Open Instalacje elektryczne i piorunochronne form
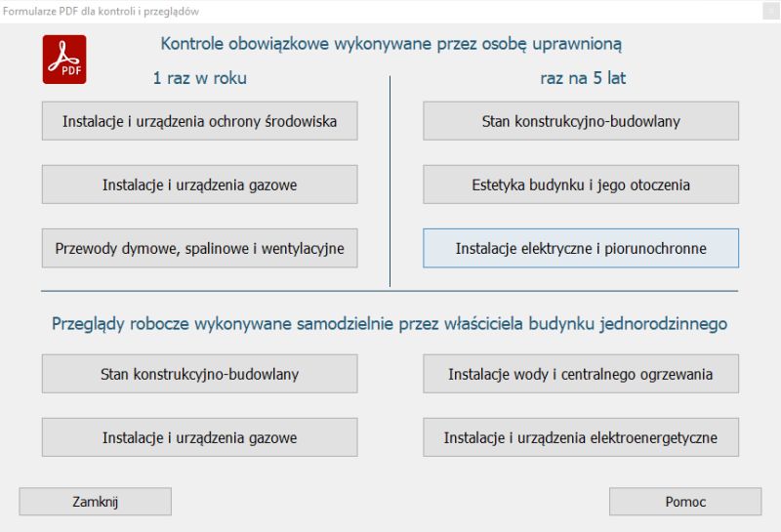The width and height of the screenshot is (781, 532). tap(581, 249)
